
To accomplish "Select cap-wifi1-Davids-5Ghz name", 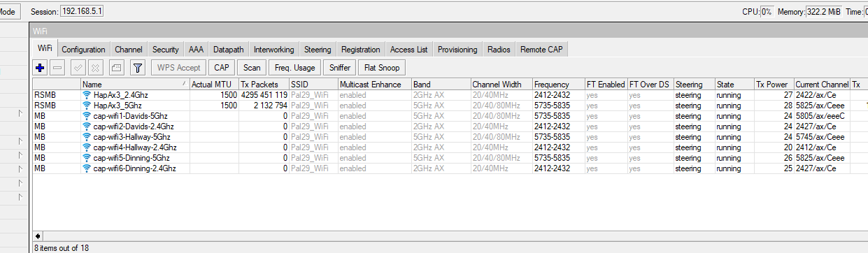I will (130, 116).
